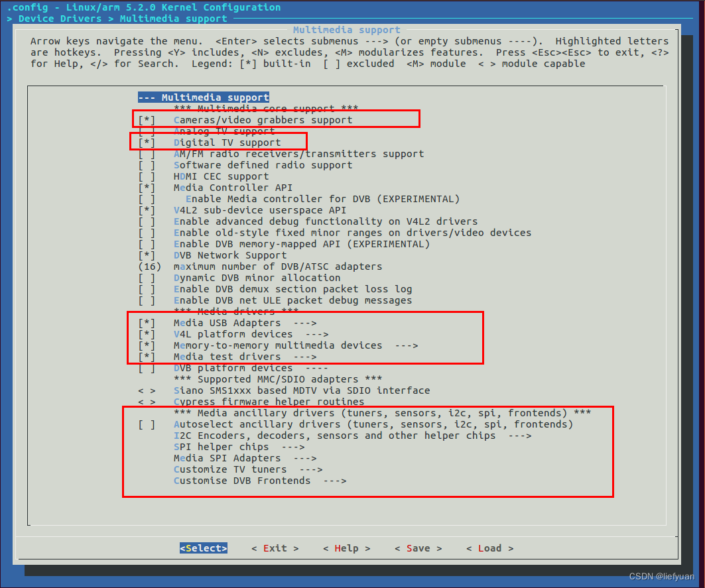The width and height of the screenshot is (705, 588).
Task: Set Siano SMS1xxx MDTV module state
Action: pos(147,390)
